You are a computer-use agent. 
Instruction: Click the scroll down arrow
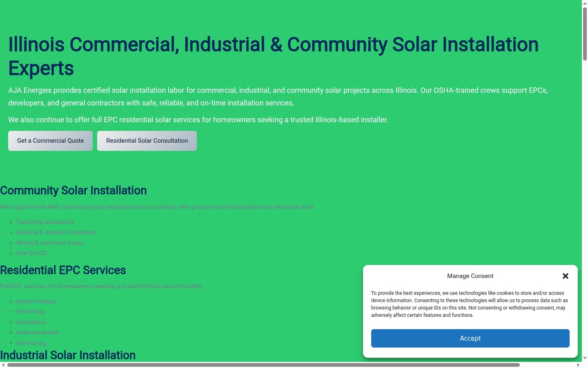[x=585, y=358]
